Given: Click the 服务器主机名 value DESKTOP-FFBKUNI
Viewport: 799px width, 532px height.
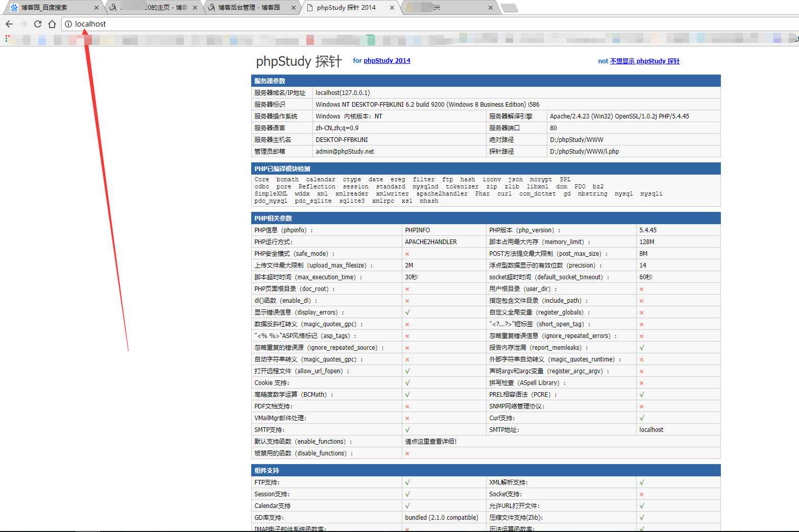Looking at the screenshot, I should pos(342,140).
